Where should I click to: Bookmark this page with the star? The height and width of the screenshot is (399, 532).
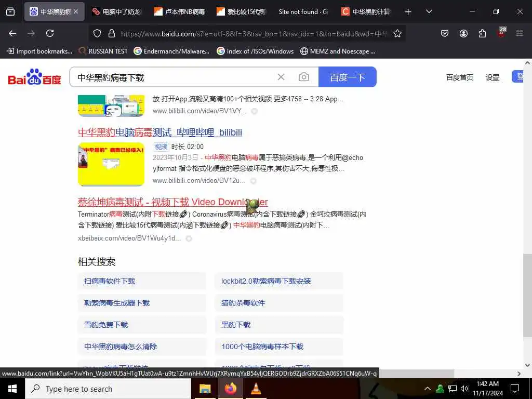397,34
